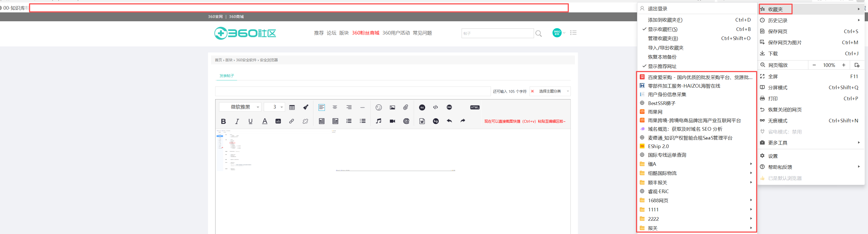Open the 选择主题分类 dropdown

click(550, 91)
